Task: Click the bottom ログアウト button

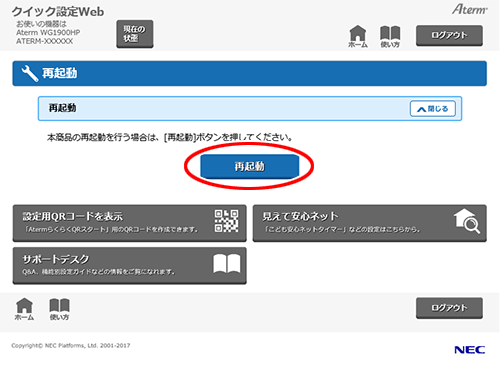Action: point(449,308)
